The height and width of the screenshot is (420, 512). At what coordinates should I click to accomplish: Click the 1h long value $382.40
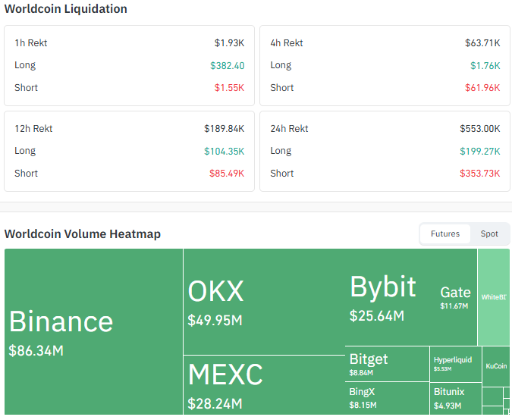pos(228,66)
